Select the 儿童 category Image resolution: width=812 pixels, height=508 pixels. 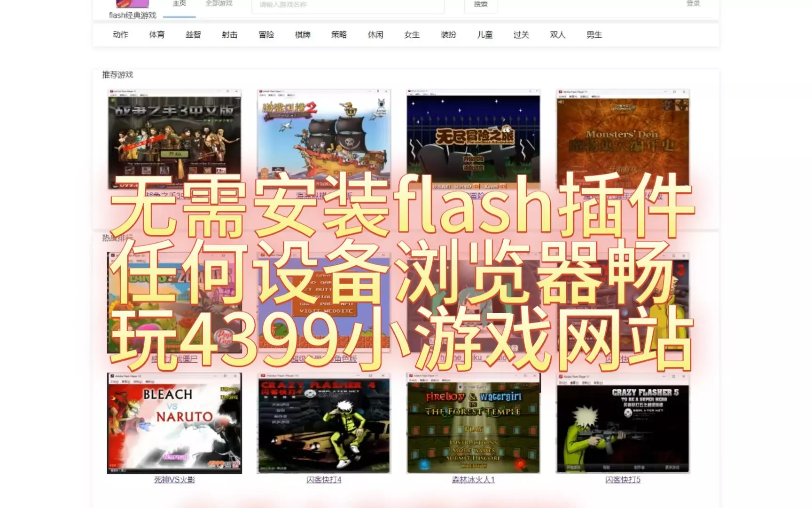(x=485, y=34)
